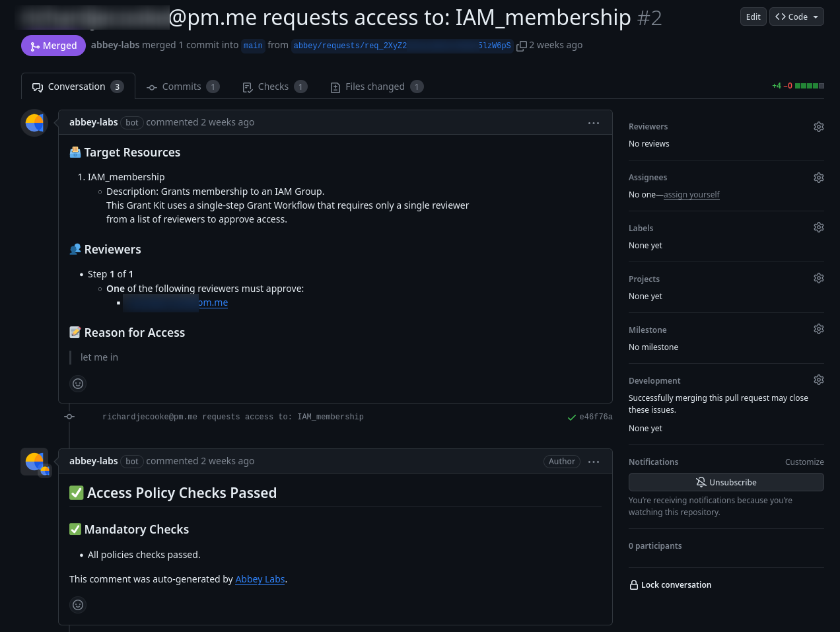This screenshot has width=840, height=632.
Task: Open the abbey-labs avatar on second comment
Action: coord(34,462)
